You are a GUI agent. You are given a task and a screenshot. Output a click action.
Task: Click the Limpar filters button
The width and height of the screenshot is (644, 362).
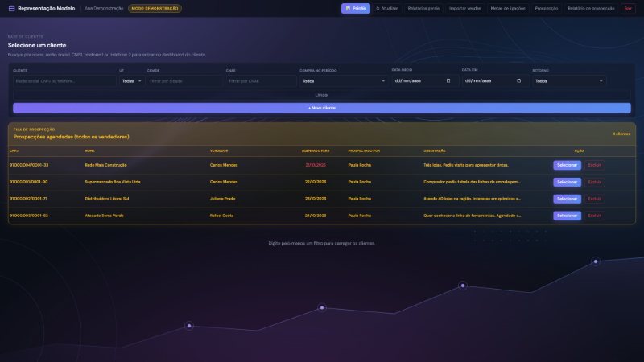pyautogui.click(x=321, y=95)
